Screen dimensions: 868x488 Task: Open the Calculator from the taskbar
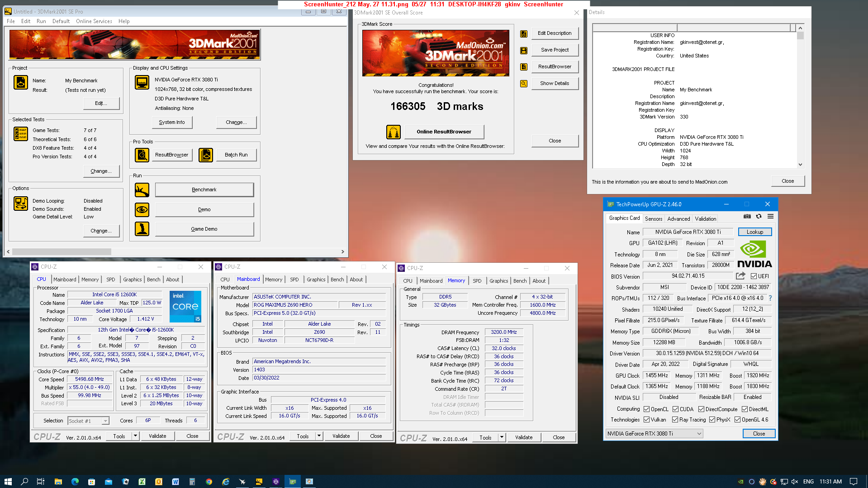192,482
